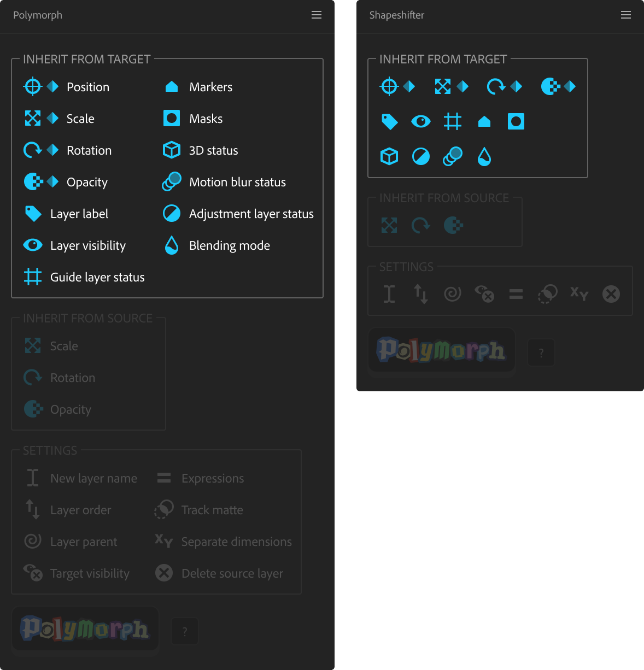Image resolution: width=644 pixels, height=670 pixels.
Task: Open the Polymorph panel menu
Action: [317, 15]
